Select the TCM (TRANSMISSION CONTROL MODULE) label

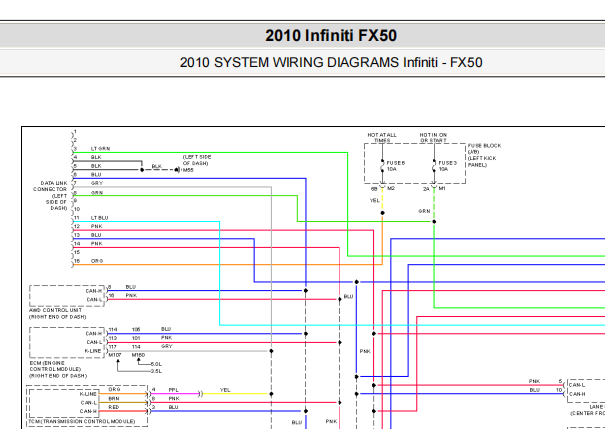[82, 422]
